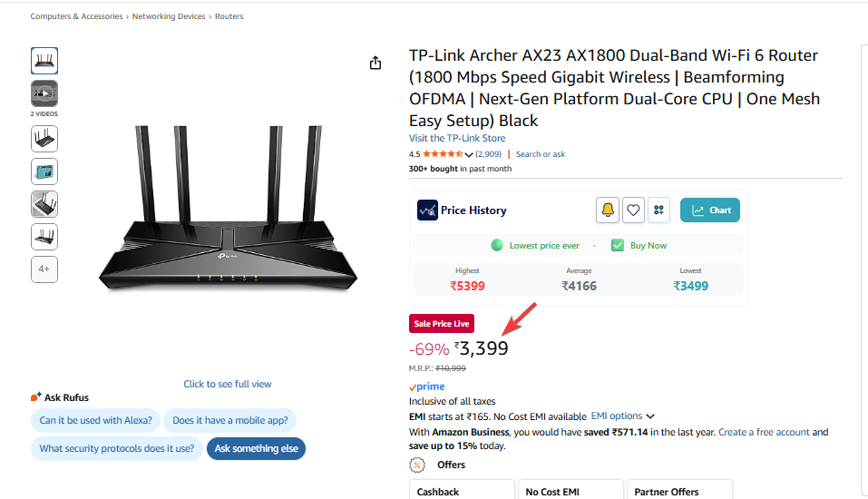
Task: Select the retail box image thumbnail
Action: pos(44,171)
